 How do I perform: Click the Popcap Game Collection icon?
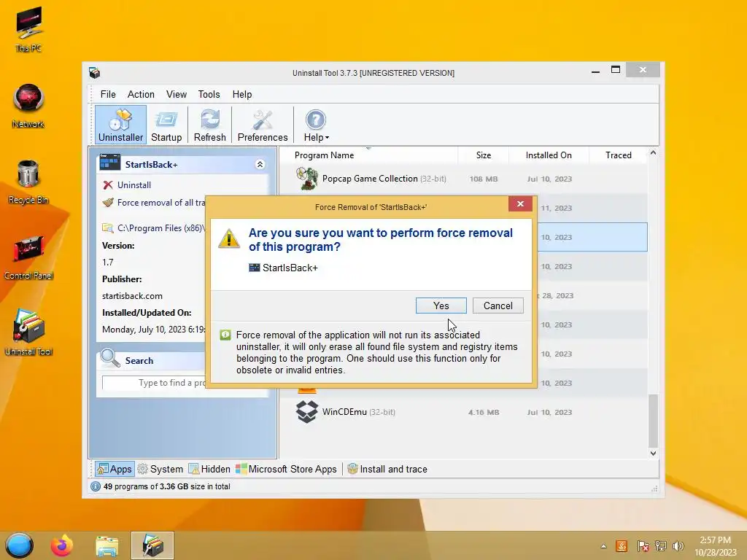(307, 179)
